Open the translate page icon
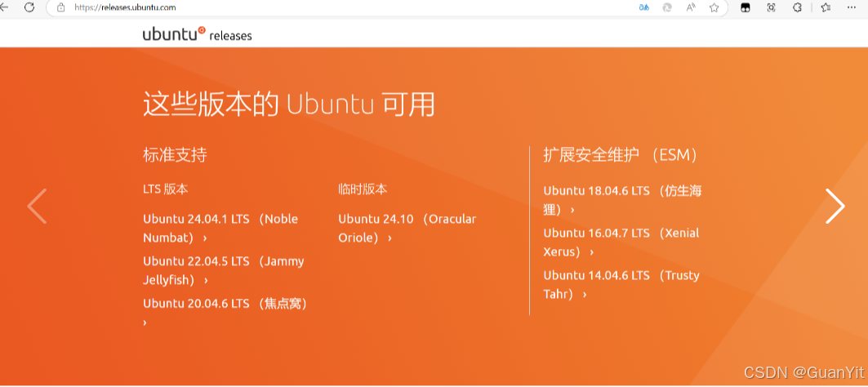 pos(643,7)
